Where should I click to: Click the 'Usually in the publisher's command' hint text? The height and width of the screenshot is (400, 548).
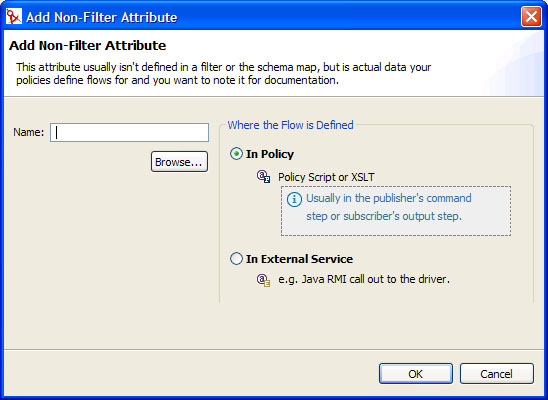tap(389, 198)
